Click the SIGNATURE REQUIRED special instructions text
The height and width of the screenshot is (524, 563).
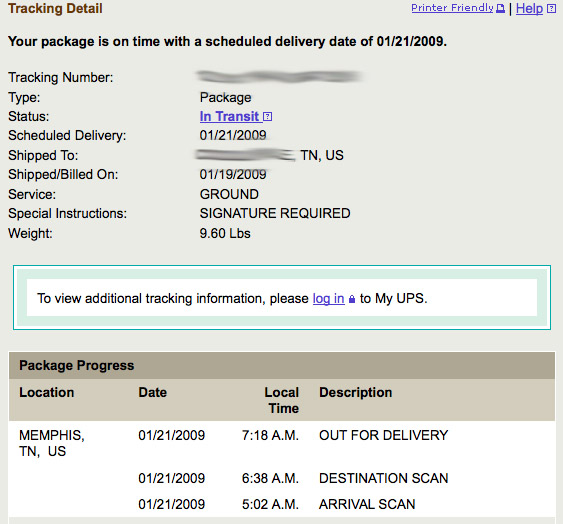click(x=275, y=213)
